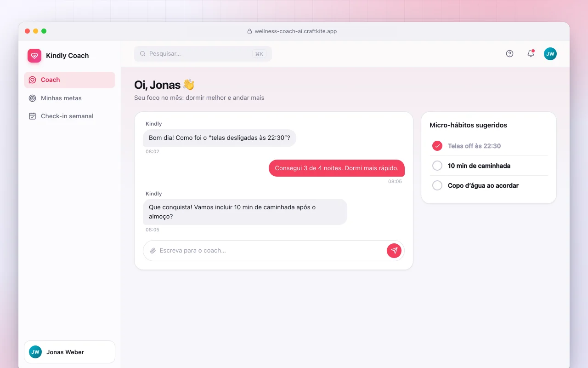Image resolution: width=588 pixels, height=368 pixels.
Task: Click the JW avatar in the top bar
Action: [550, 54]
